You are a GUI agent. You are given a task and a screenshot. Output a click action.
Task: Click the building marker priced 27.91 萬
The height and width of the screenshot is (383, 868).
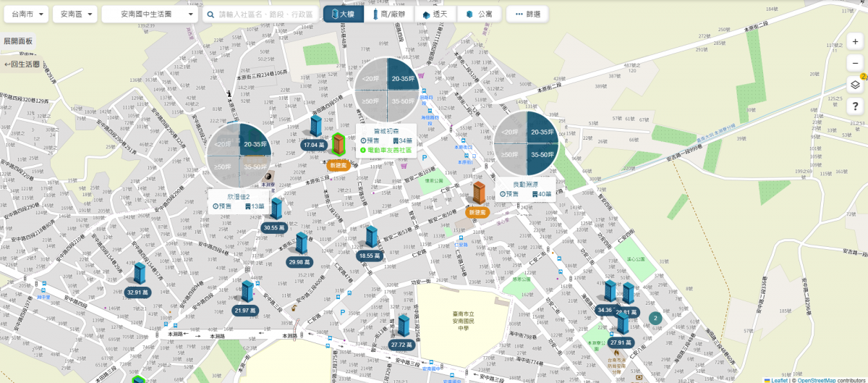tap(622, 324)
